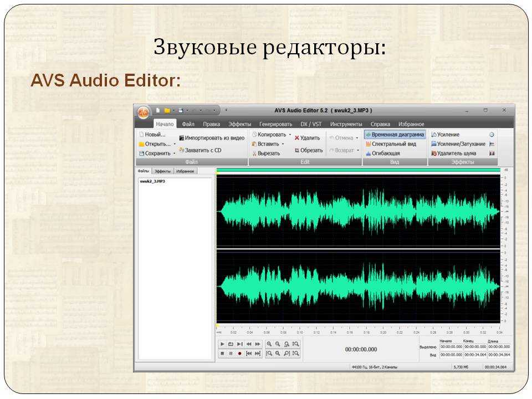This screenshot has height=399, width=532.
Task: Stop playback with the square Stop button
Action: tap(222, 354)
